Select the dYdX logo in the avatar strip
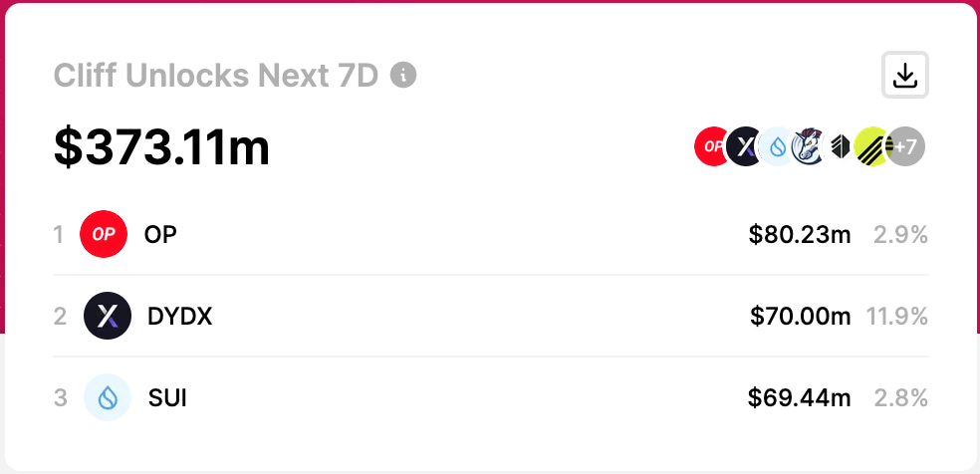 (x=744, y=146)
